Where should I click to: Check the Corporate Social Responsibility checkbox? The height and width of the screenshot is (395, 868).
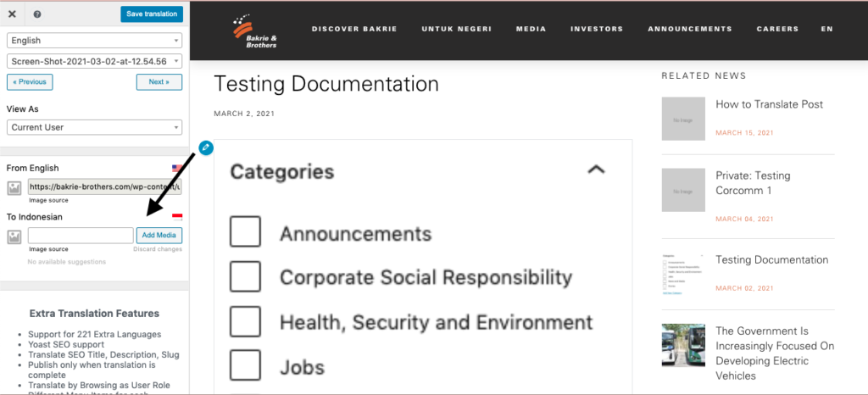point(245,276)
